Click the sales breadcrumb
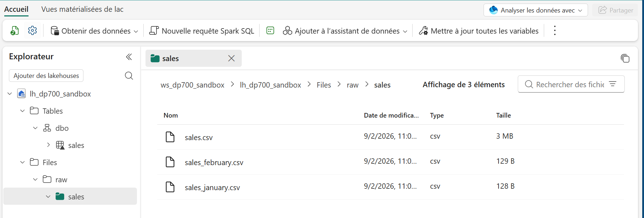Screen dimensions: 644x218 tap(382, 85)
